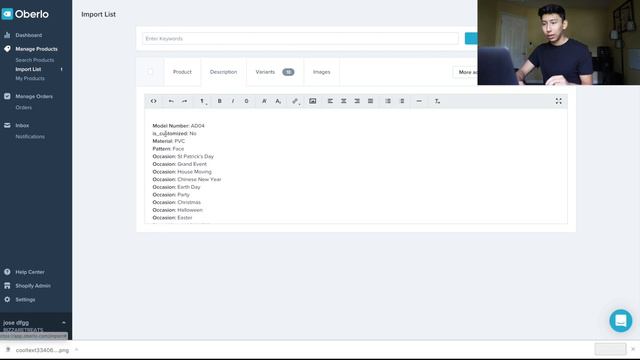This screenshot has width=640, height=360.
Task: Open Manage Products section
Action: [36, 49]
